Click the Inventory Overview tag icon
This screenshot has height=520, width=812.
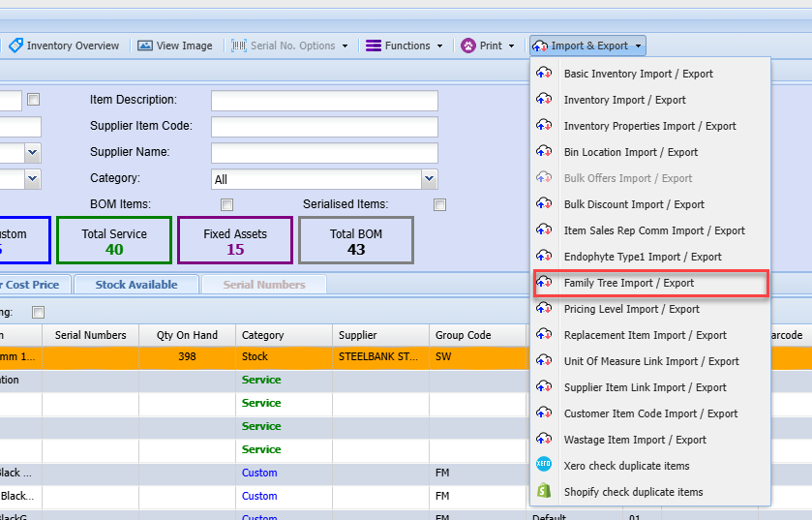click(15, 46)
